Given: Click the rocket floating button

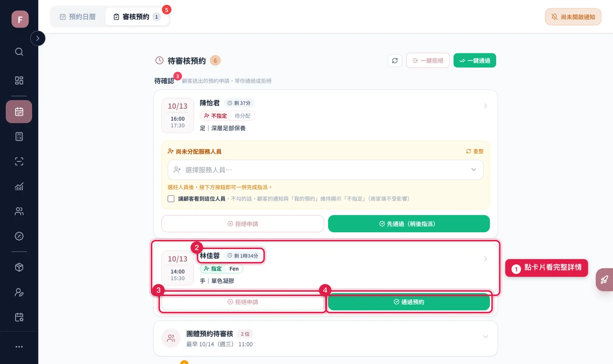Looking at the screenshot, I should tap(605, 280).
